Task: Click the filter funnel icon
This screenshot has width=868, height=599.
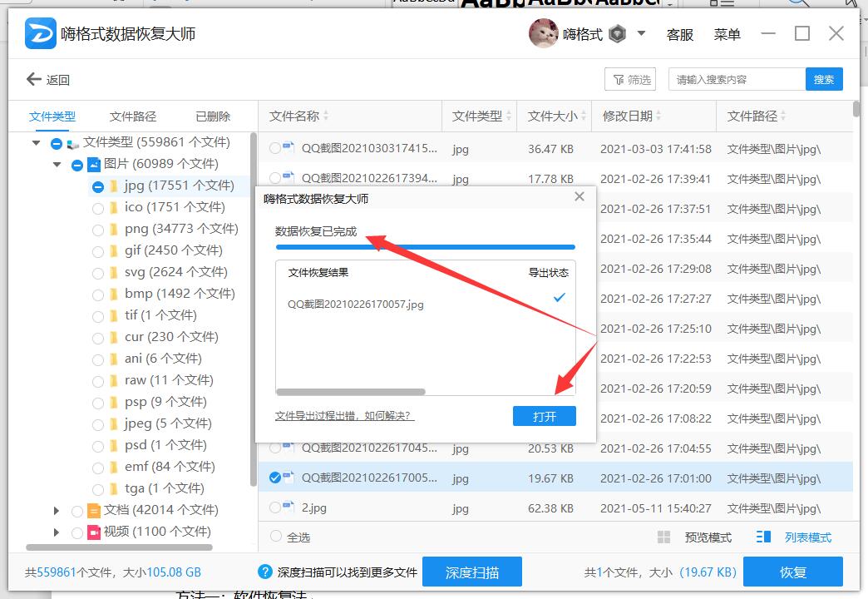Action: point(619,80)
